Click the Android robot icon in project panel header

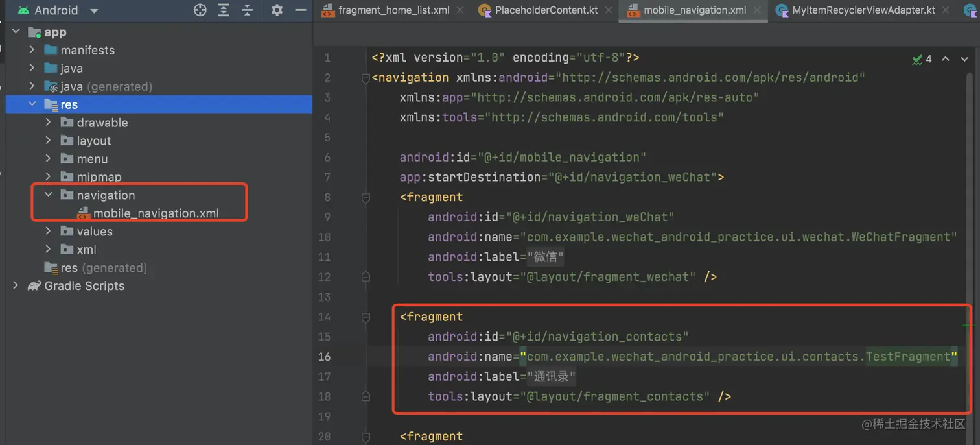pyautogui.click(x=23, y=10)
